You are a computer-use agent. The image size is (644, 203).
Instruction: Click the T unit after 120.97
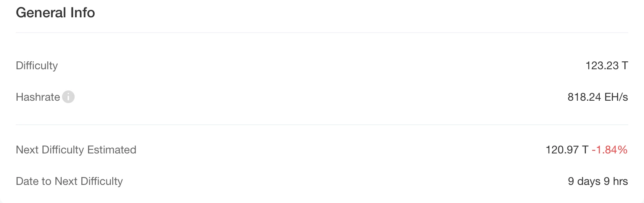[x=585, y=149]
